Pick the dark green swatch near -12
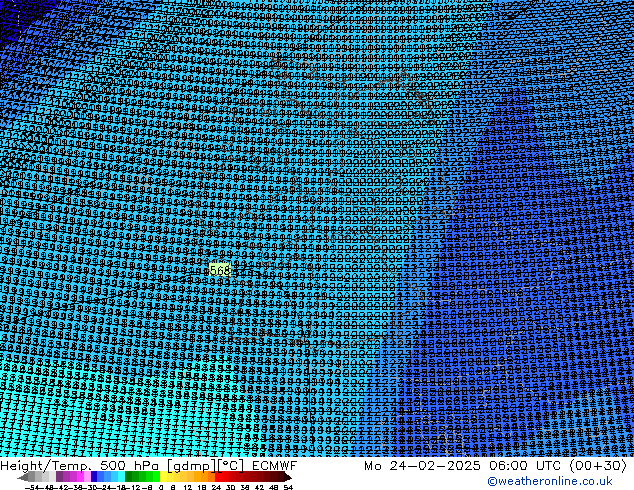 (x=129, y=477)
